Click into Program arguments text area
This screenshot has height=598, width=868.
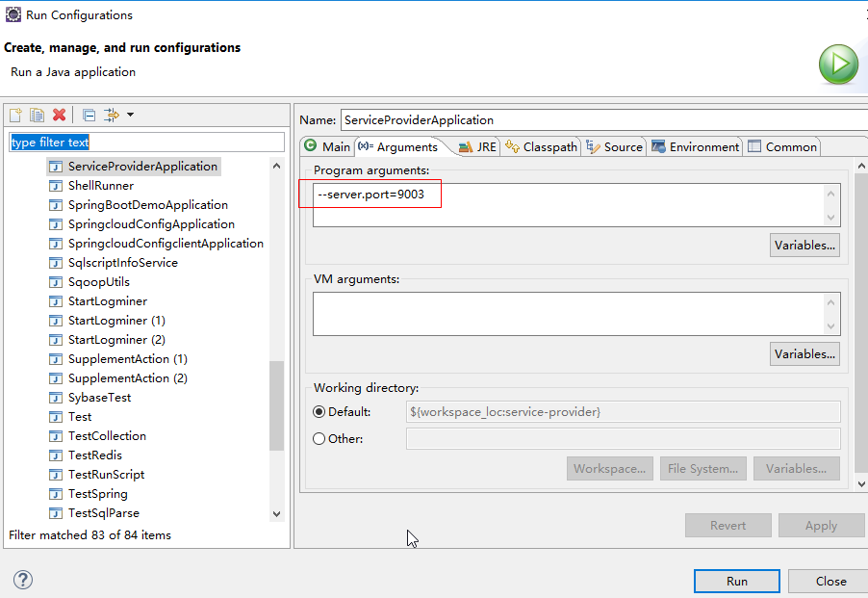click(568, 205)
